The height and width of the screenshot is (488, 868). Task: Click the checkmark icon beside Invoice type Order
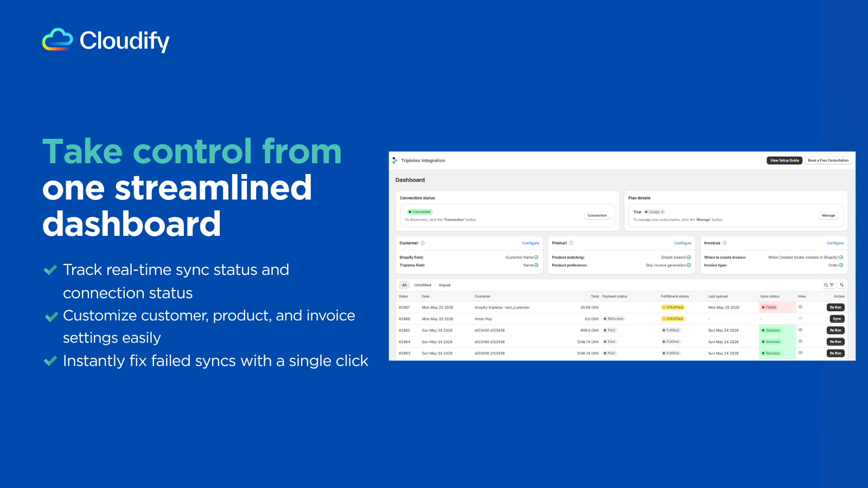pos(841,265)
